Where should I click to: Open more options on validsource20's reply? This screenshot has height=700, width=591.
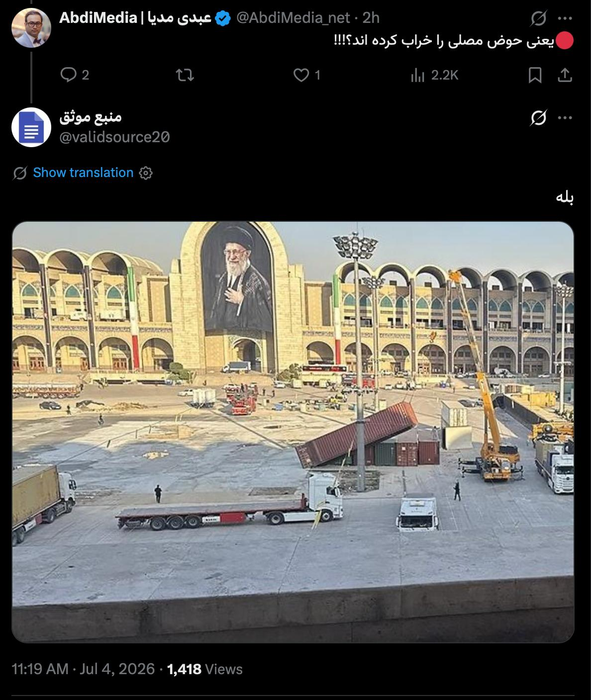click(x=565, y=118)
